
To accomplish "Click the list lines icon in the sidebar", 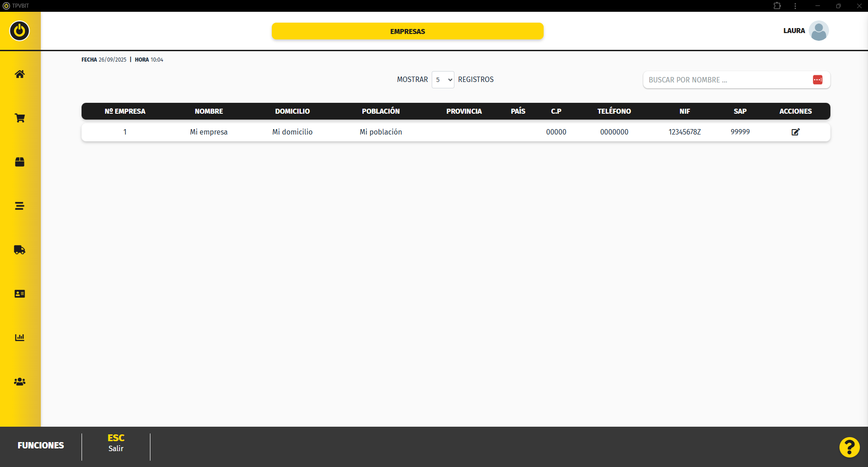I will [x=19, y=206].
